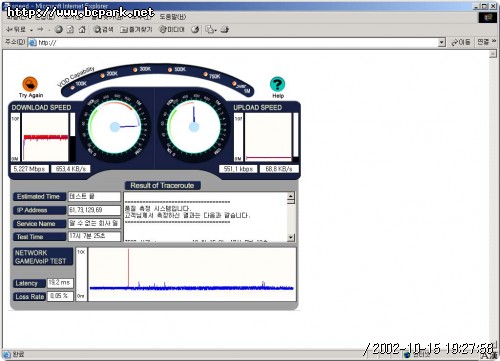Image resolution: width=500 pixels, height=361 pixels.
Task: Go back with the 뒤로 toolbar button
Action: pyautogui.click(x=16, y=30)
